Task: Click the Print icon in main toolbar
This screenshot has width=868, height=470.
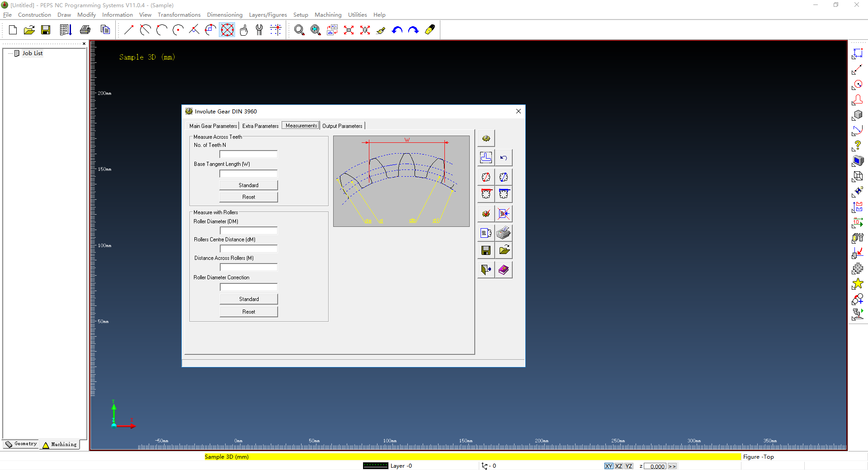Action: (x=85, y=30)
